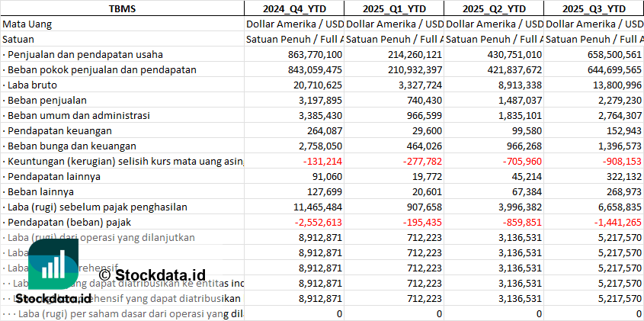Click the red value -908,153

tap(620, 161)
